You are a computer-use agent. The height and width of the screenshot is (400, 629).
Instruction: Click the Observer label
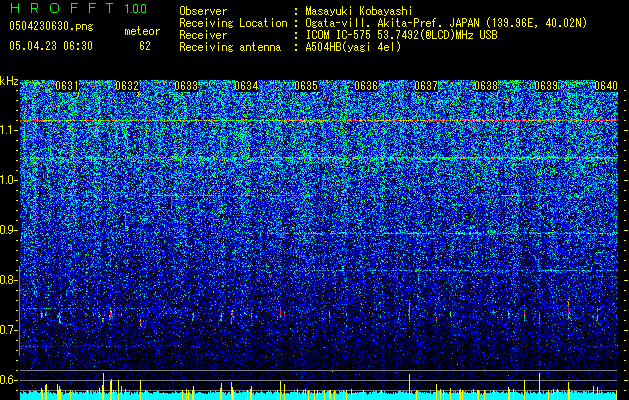[x=203, y=11]
